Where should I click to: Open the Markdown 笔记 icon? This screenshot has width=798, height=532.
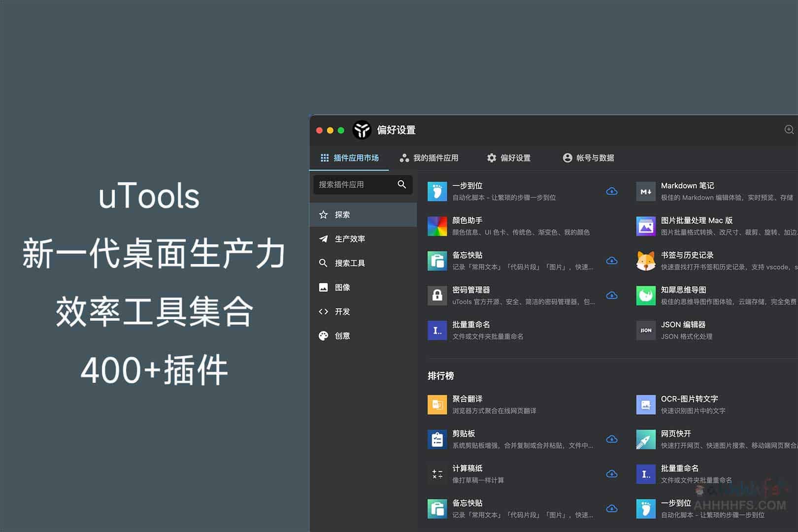(646, 192)
